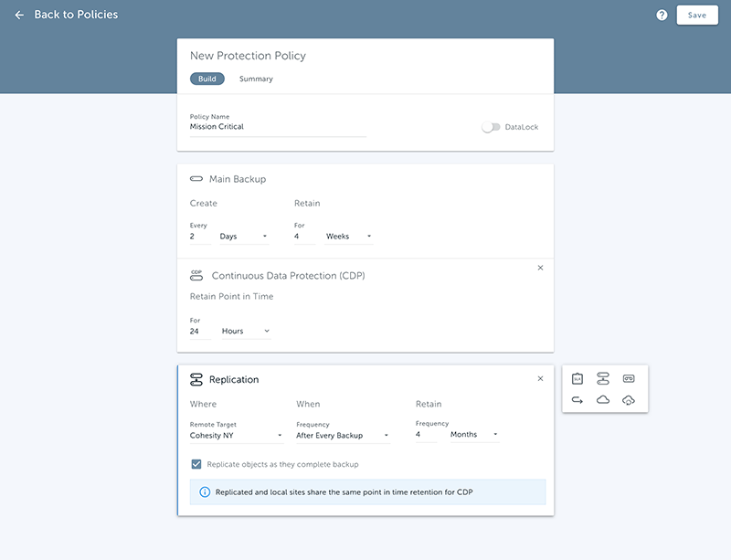Click the plain cloud icon in the palette
Viewport: 731px width, 560px height.
[x=603, y=400]
